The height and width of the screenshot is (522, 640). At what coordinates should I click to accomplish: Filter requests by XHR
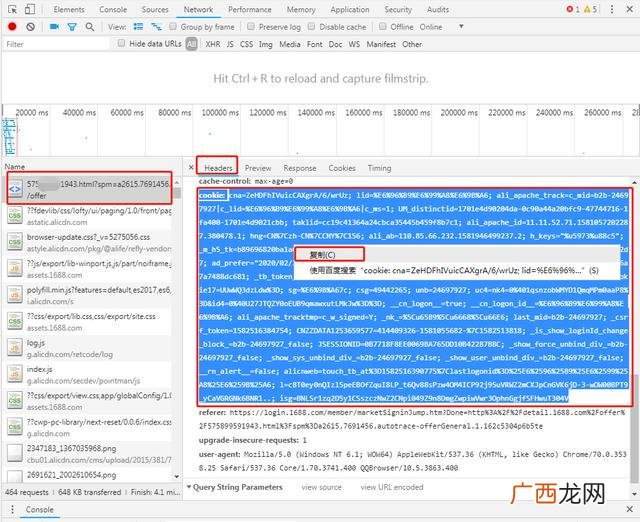pos(213,44)
